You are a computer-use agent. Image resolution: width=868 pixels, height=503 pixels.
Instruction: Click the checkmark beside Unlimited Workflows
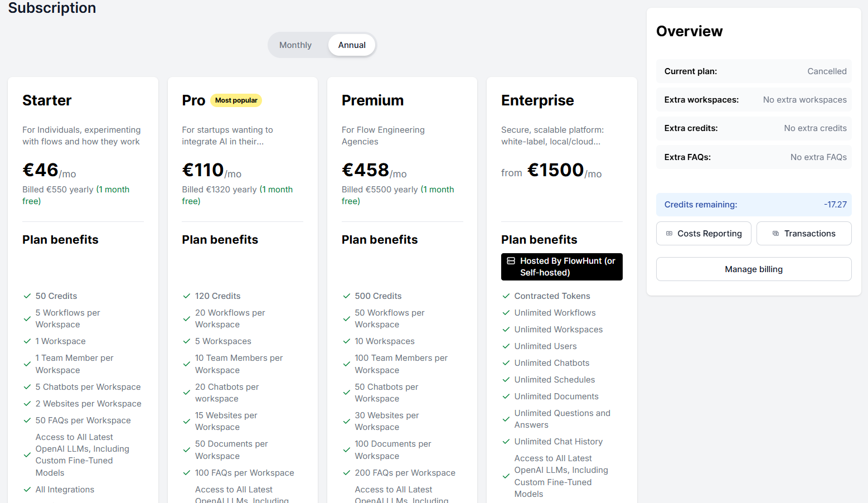tap(506, 313)
